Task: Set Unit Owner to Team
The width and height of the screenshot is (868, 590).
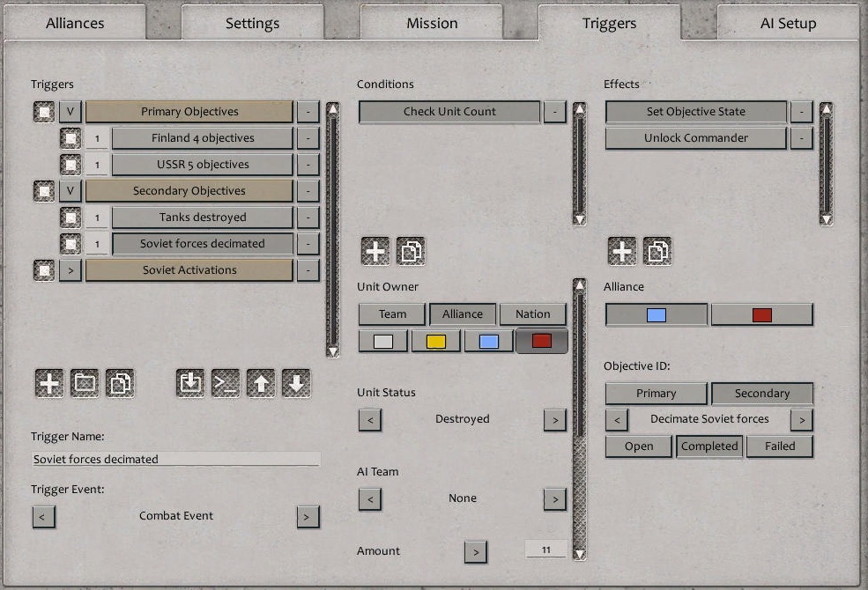Action: [392, 314]
